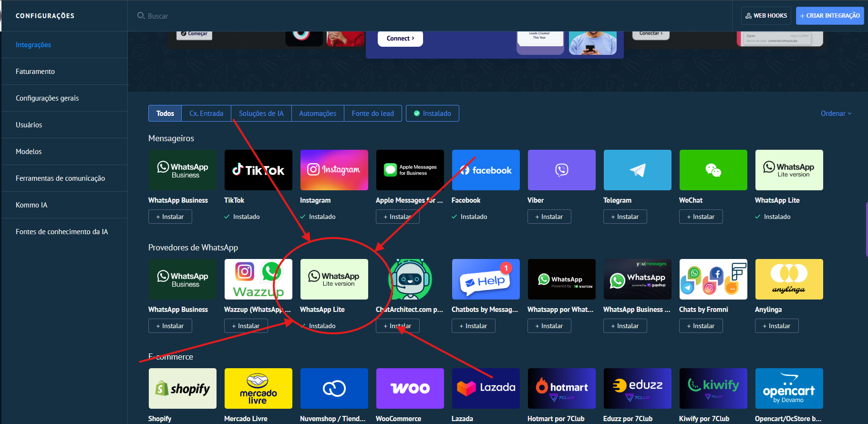The width and height of the screenshot is (868, 424).
Task: Click the Criar Integração button
Action: (829, 16)
